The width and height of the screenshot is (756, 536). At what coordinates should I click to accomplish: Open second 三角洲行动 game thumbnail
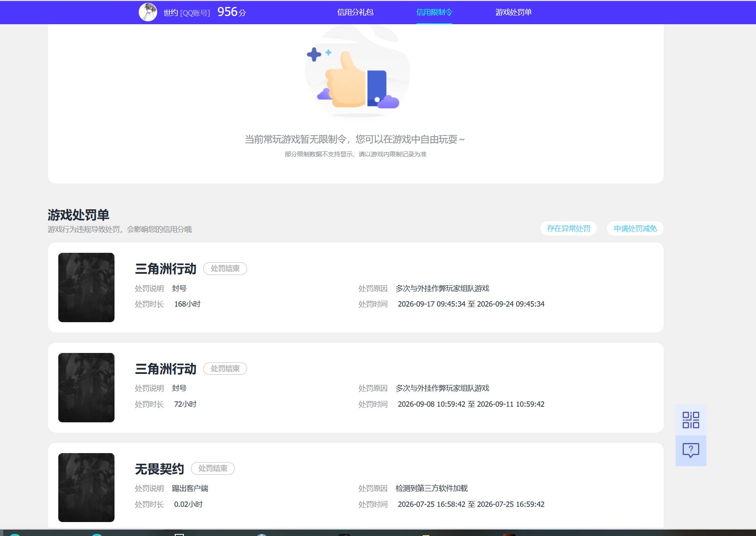[x=86, y=387]
